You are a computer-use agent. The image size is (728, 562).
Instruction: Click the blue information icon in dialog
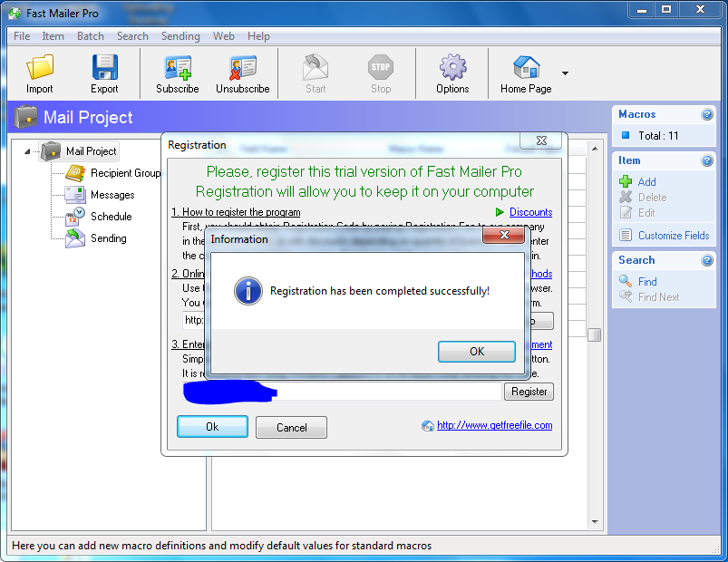[248, 291]
